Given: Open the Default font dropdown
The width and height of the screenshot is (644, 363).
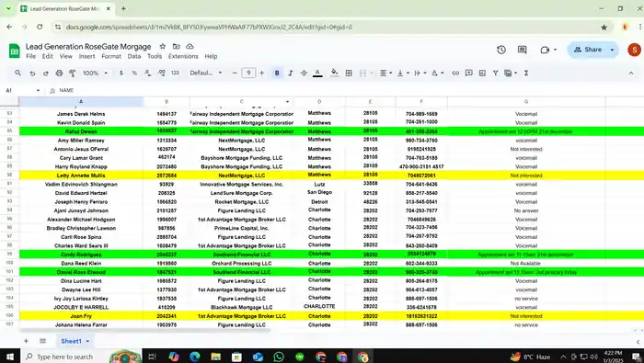Looking at the screenshot, I should [x=205, y=73].
